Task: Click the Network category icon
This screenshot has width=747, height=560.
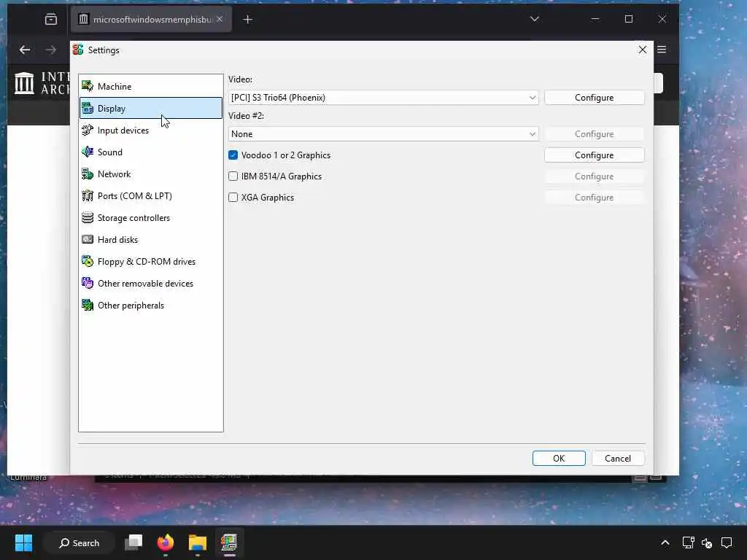Action: 88,174
